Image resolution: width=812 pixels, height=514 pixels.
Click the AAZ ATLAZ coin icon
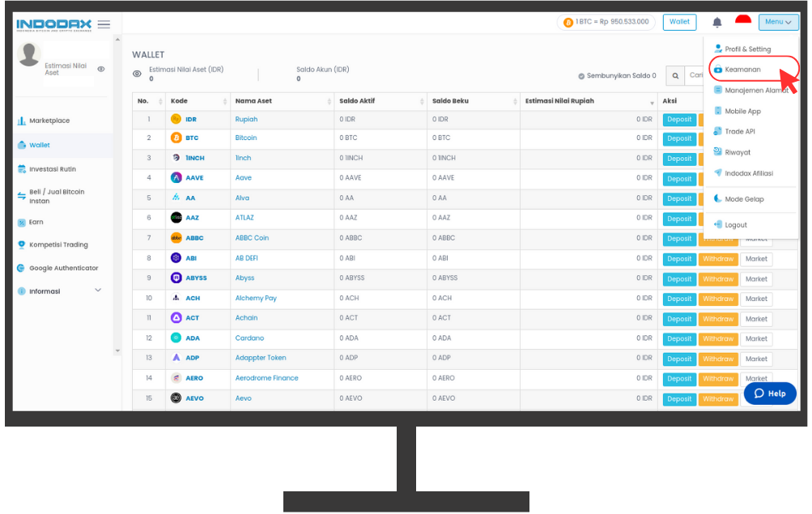pyautogui.click(x=176, y=218)
